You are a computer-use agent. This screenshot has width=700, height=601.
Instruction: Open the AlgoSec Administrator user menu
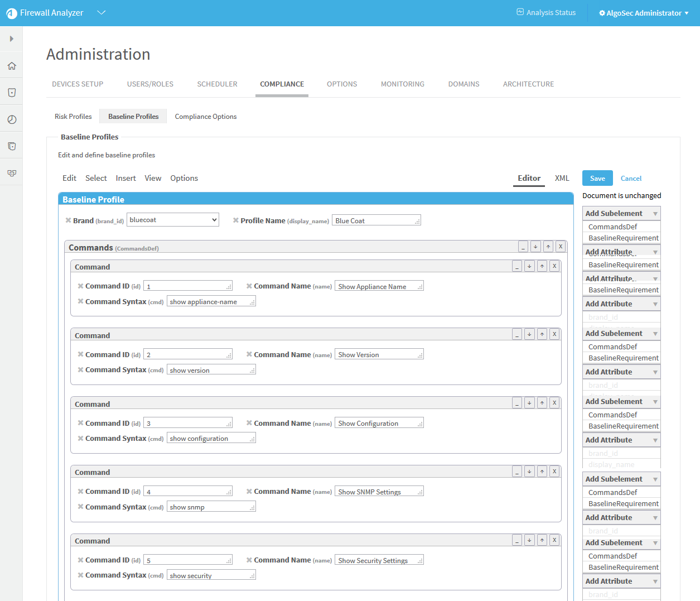point(644,13)
